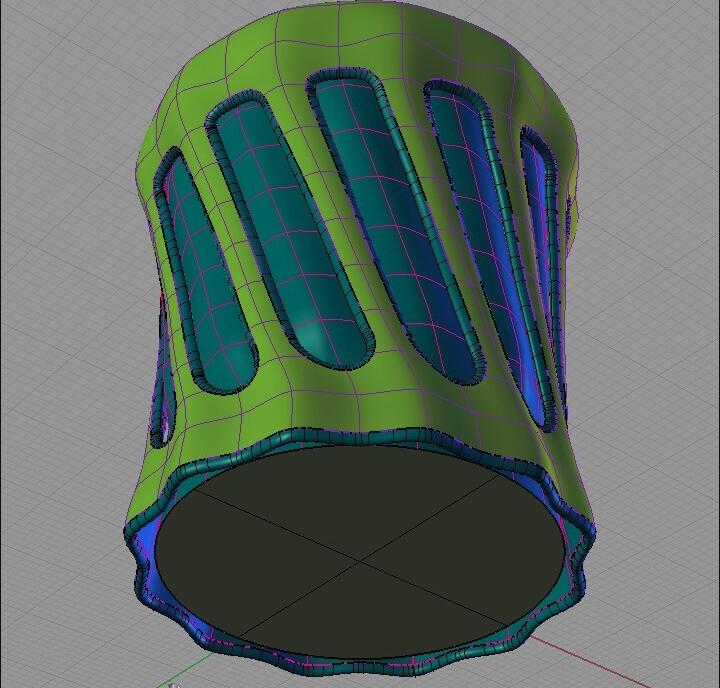Pick the crossing point of the bottom face's diagonal lines
Image resolution: width=720 pixels, height=688 pixels.
[361, 560]
